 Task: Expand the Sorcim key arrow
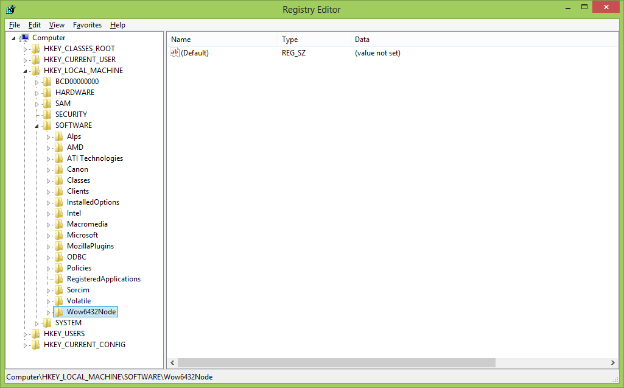click(x=48, y=291)
